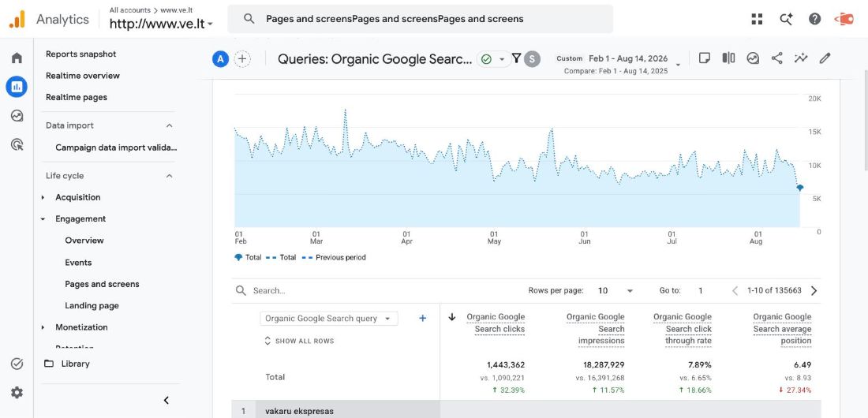Image resolution: width=868 pixels, height=418 pixels.
Task: Open the Pages and screens report
Action: coord(102,284)
